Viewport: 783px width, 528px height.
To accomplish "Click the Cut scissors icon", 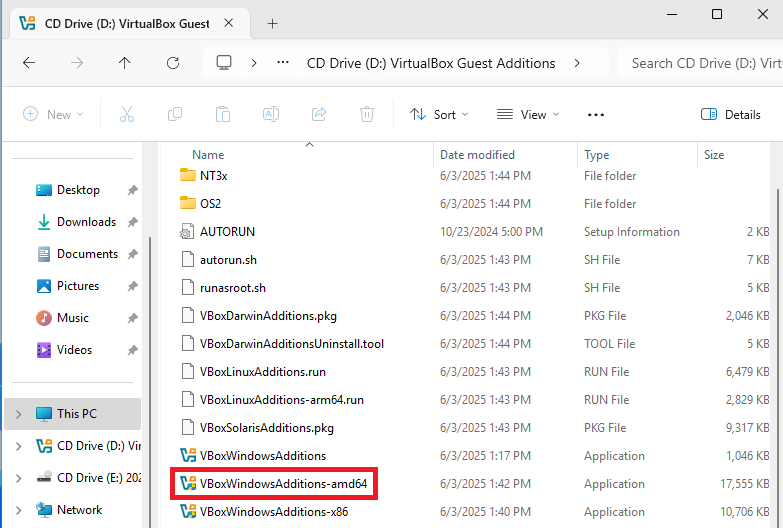I will 127,114.
